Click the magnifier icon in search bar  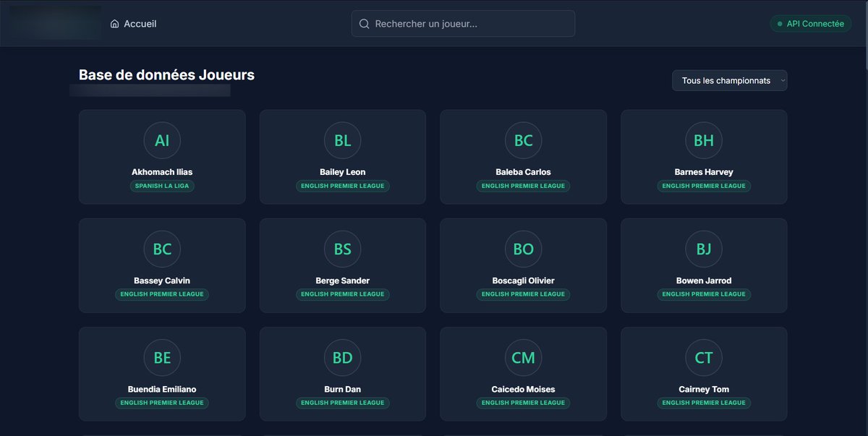(x=365, y=24)
